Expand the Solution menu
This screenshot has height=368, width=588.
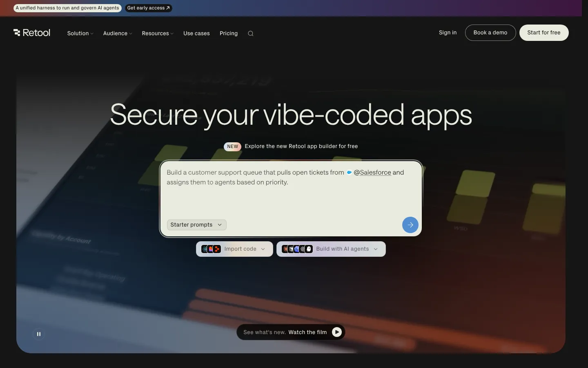pyautogui.click(x=80, y=34)
